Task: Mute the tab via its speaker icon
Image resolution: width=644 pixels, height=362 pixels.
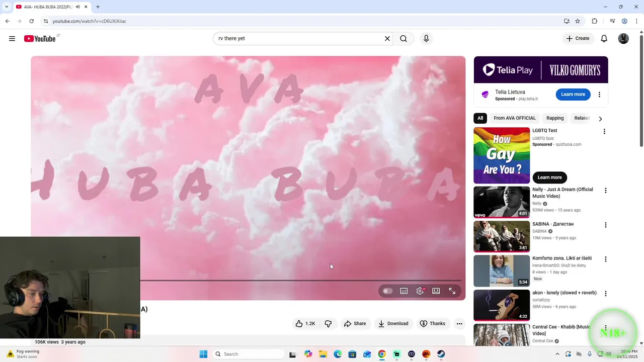Action: pyautogui.click(x=78, y=7)
